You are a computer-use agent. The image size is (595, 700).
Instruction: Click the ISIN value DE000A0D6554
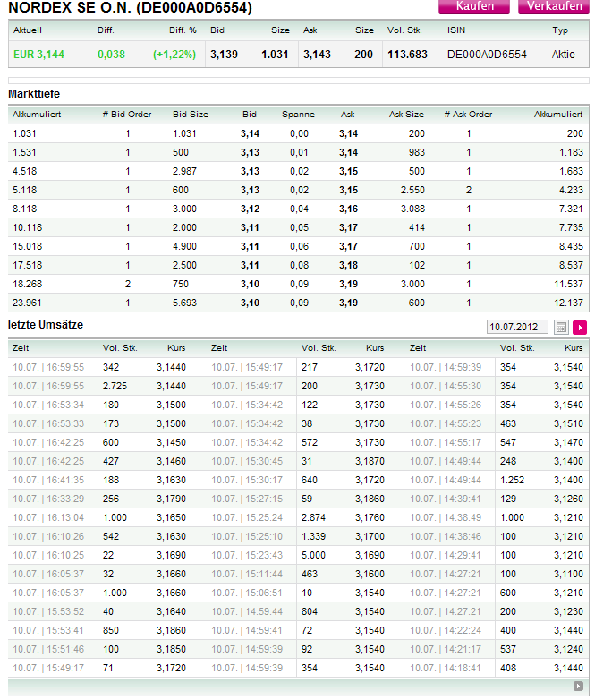pyautogui.click(x=487, y=55)
